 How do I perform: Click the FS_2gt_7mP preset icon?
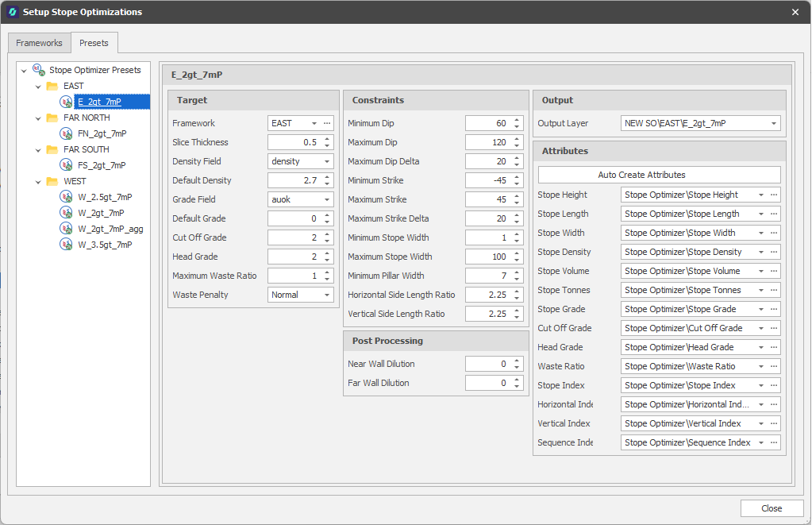point(66,165)
